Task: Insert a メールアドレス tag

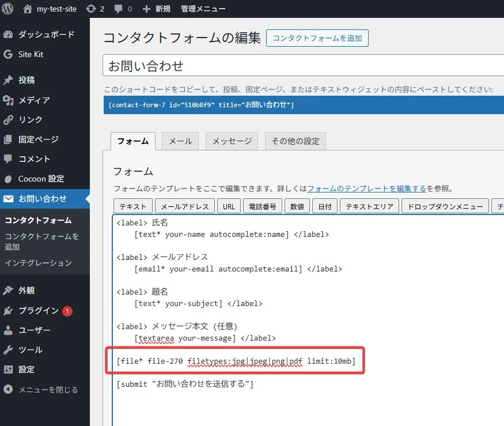Action: tap(185, 206)
